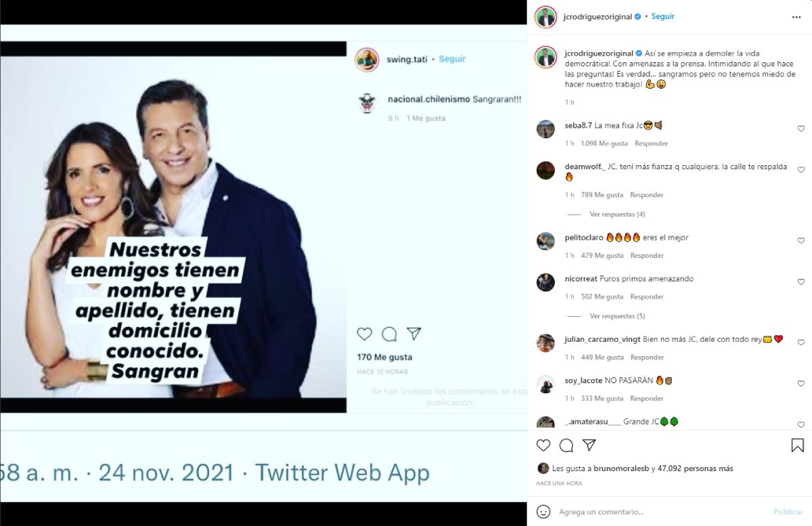Click jcrodriguezoriginal profile avatar in header

click(545, 17)
